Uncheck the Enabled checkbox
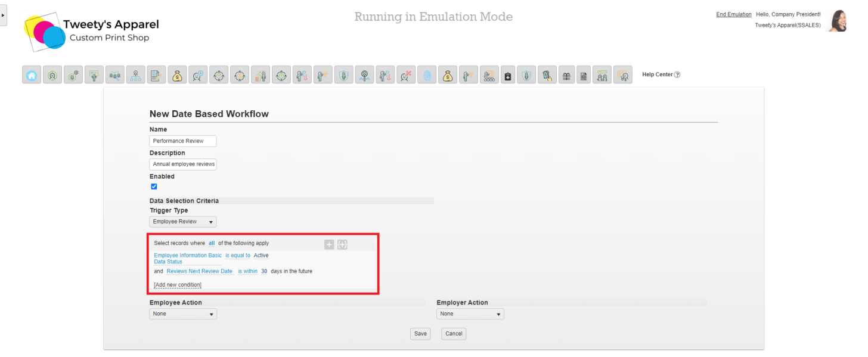The height and width of the screenshot is (357, 868). click(154, 187)
